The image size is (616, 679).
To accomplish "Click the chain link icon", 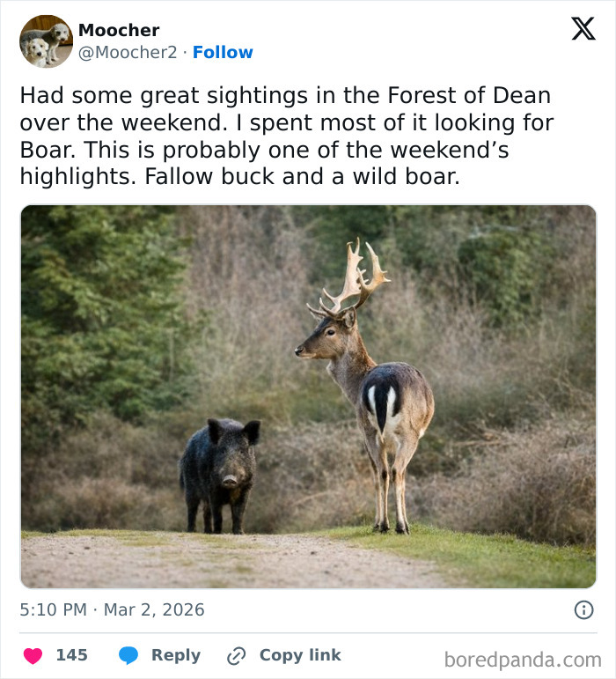I will click(x=236, y=655).
